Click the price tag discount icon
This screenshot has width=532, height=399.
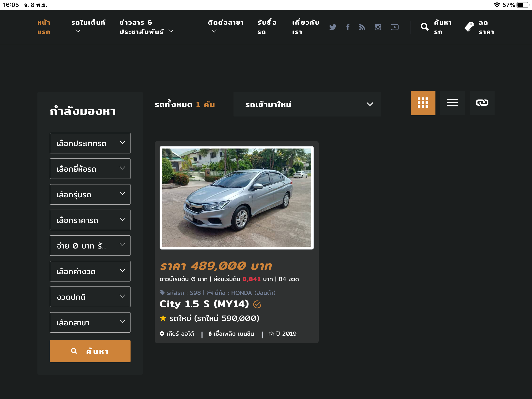pyautogui.click(x=469, y=27)
